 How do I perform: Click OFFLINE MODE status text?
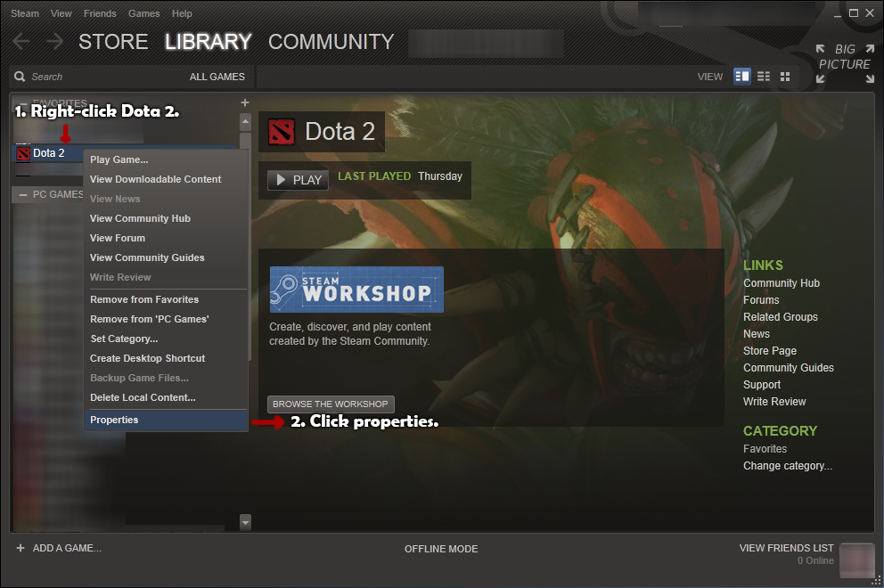[x=441, y=549]
